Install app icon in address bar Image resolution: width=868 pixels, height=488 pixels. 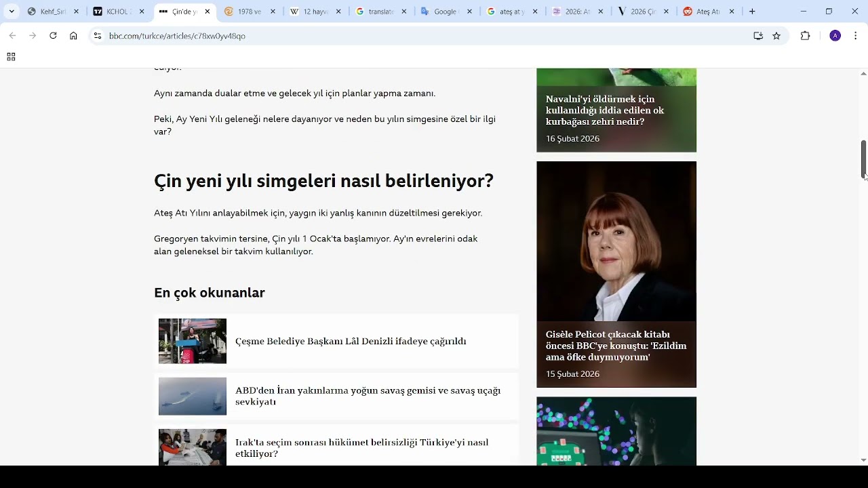(x=758, y=36)
